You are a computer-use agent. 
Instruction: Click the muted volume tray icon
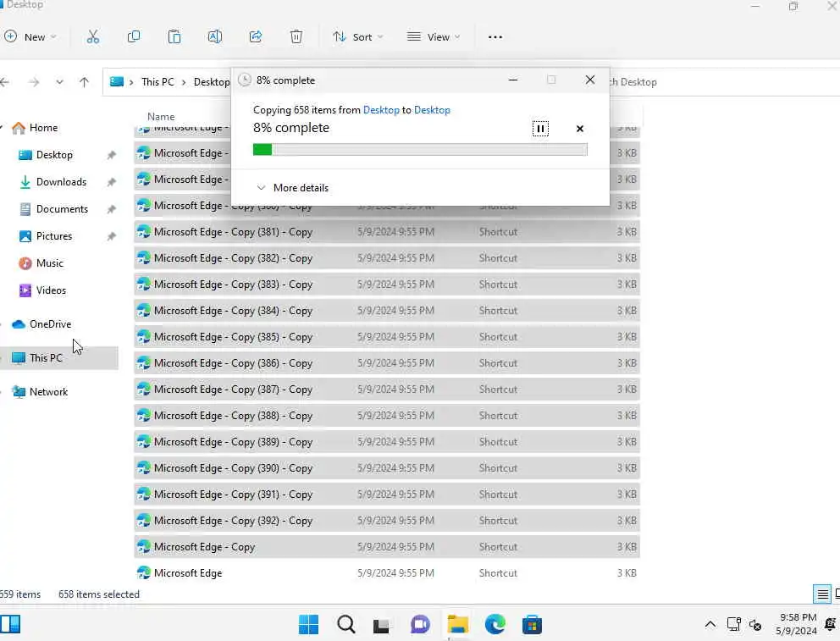[x=755, y=624]
